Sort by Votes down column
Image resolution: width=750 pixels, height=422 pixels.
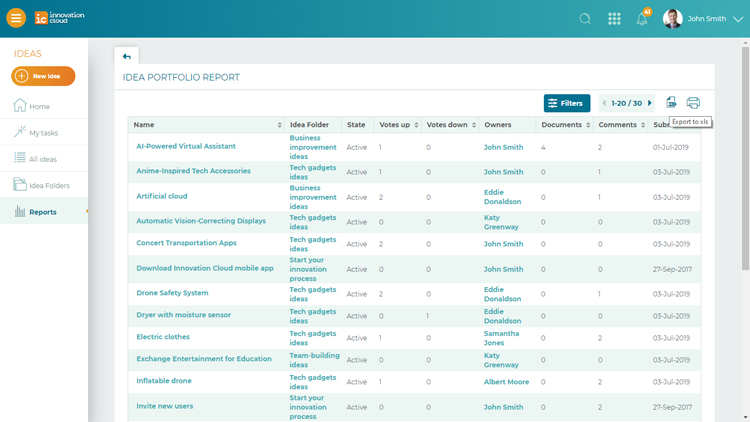(474, 125)
